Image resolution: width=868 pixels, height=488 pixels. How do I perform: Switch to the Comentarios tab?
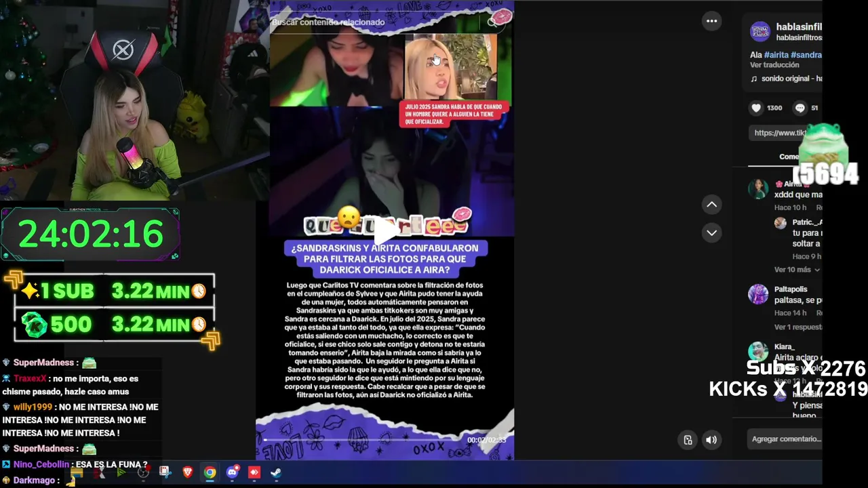789,157
